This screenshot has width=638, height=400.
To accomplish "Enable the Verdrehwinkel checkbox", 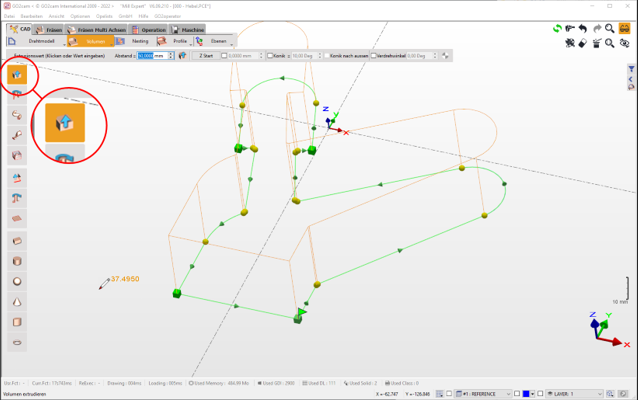I will click(374, 56).
